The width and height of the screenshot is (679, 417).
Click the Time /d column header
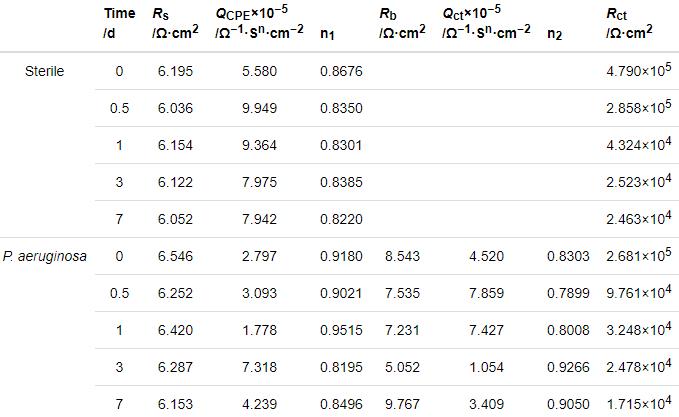[x=119, y=24]
